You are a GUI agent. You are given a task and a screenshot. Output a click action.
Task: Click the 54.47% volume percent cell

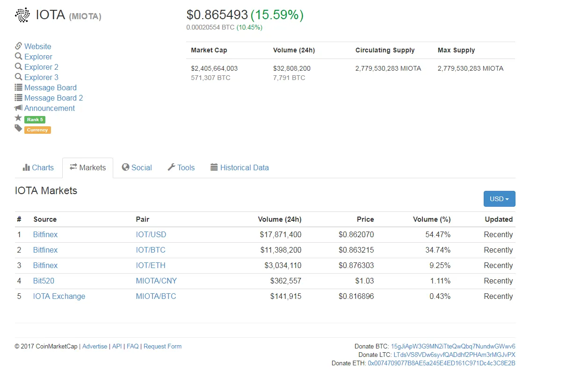(x=438, y=234)
